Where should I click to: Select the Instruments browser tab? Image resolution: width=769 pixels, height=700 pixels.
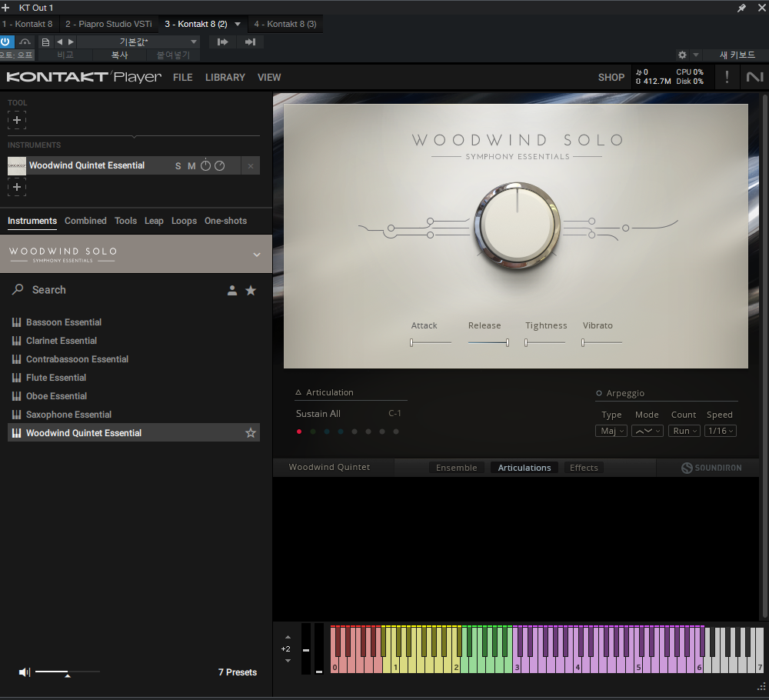(32, 221)
